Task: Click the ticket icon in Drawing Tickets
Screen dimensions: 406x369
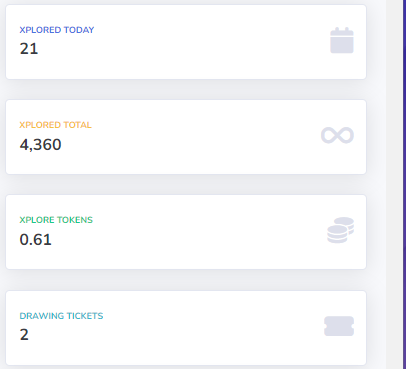Action: click(x=339, y=326)
